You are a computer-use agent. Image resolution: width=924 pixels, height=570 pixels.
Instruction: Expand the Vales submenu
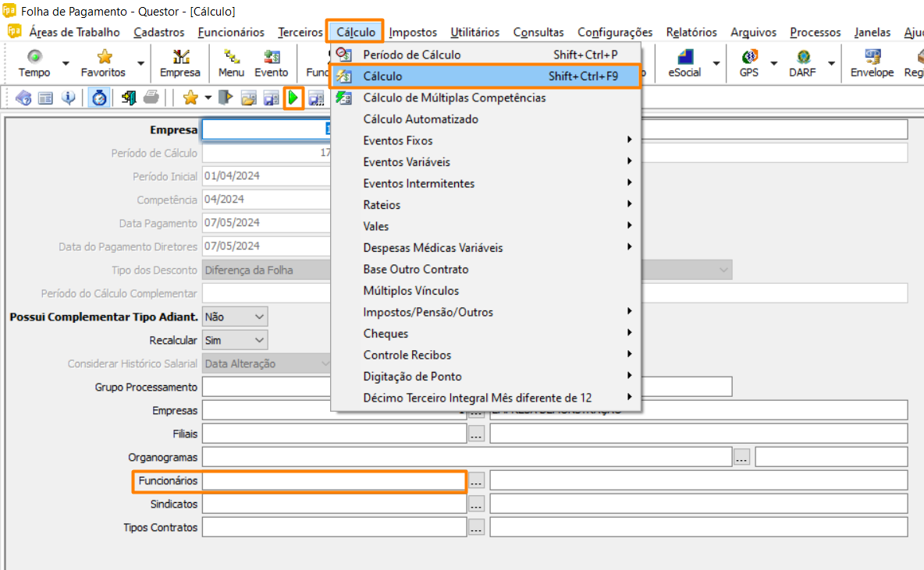click(485, 226)
